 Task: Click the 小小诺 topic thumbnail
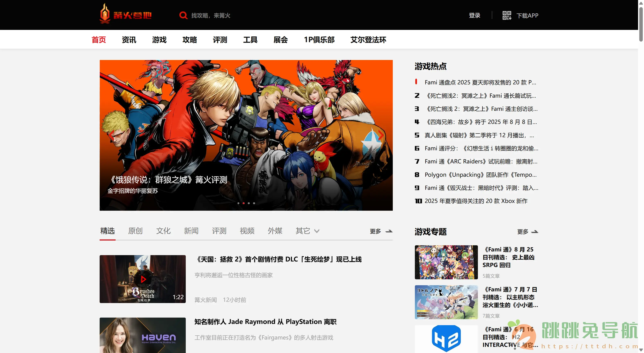tap(446, 302)
